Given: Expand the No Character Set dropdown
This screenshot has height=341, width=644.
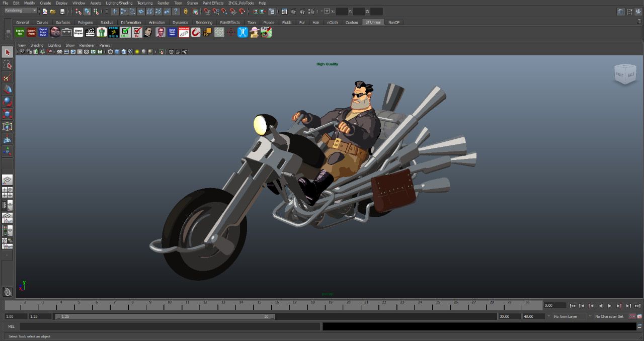Looking at the screenshot, I should [609, 316].
